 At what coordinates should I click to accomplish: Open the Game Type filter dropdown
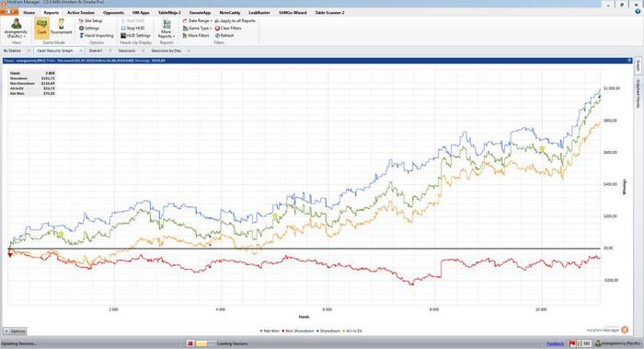tap(197, 28)
